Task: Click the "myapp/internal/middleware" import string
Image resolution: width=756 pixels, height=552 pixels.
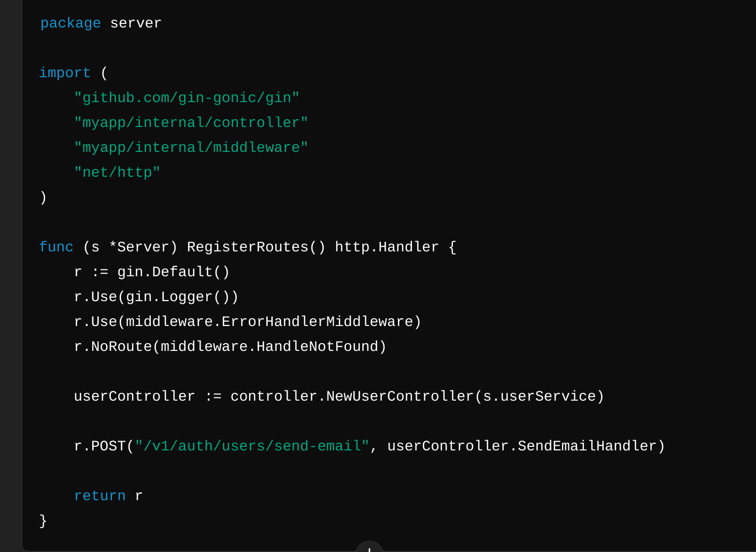Action: click(191, 148)
